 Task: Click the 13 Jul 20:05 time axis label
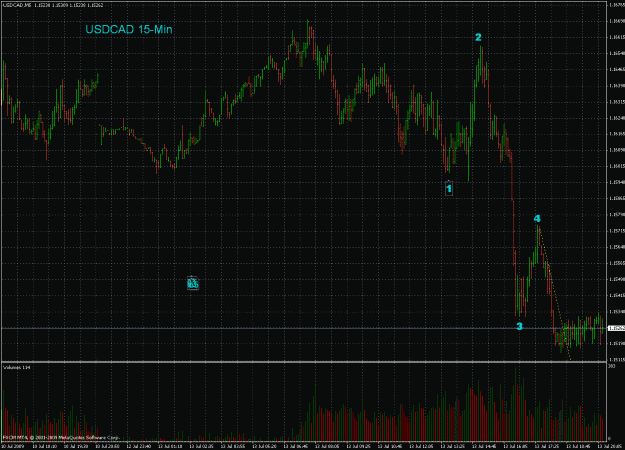[x=610, y=447]
